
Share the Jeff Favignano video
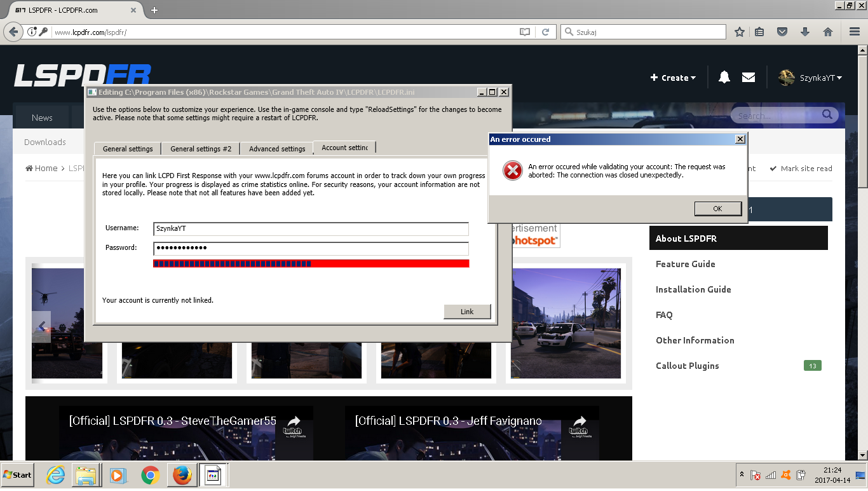580,421
